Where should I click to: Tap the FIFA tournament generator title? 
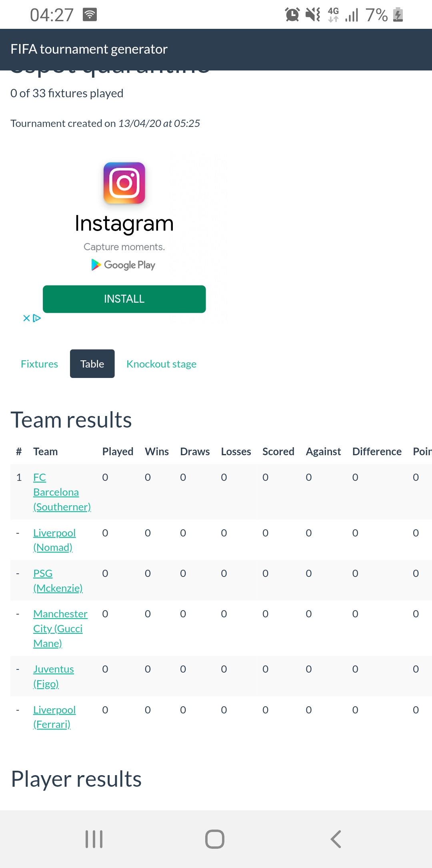89,49
